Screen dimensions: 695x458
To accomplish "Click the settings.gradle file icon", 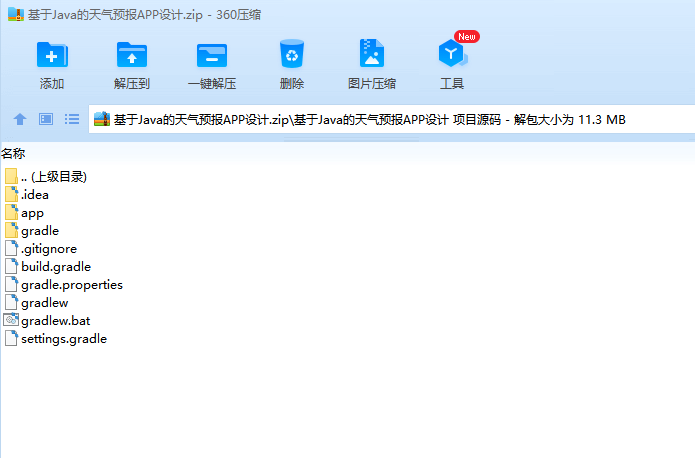I will point(12,338).
